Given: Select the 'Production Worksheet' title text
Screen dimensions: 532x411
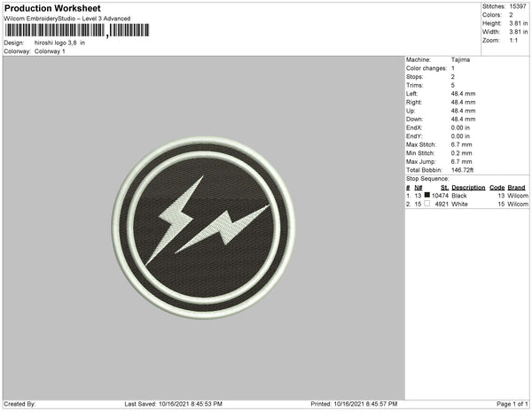Looking at the screenshot, I should pos(52,8).
